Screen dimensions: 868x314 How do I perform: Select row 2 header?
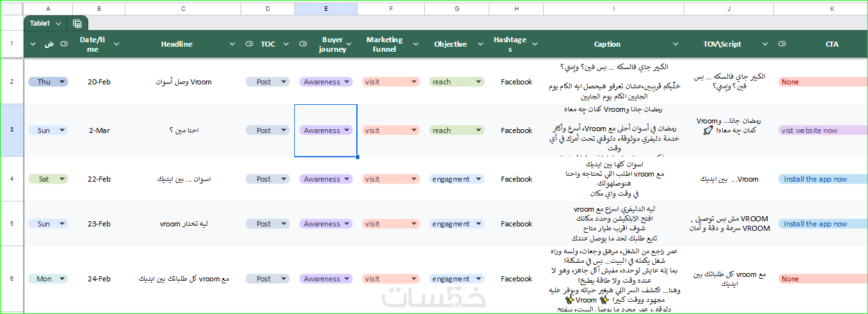tap(12, 82)
